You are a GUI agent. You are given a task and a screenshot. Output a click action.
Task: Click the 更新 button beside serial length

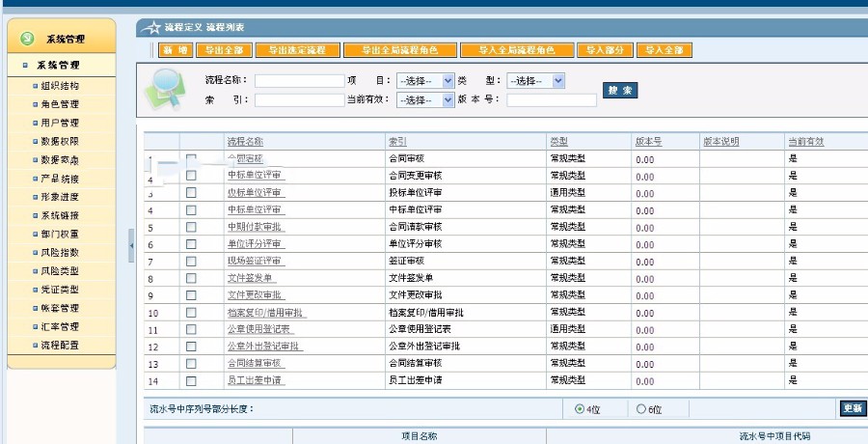(x=854, y=408)
